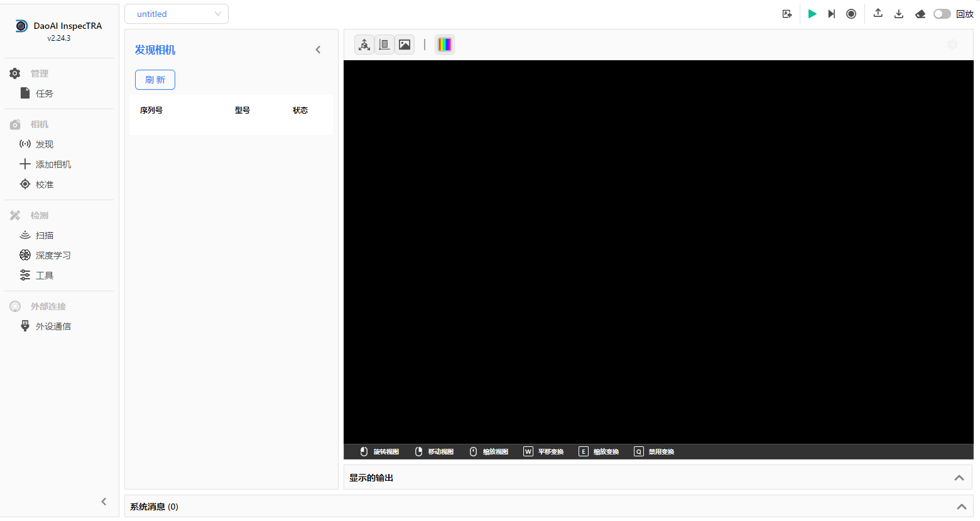
Task: Select the 3D axes view icon
Action: coord(364,45)
